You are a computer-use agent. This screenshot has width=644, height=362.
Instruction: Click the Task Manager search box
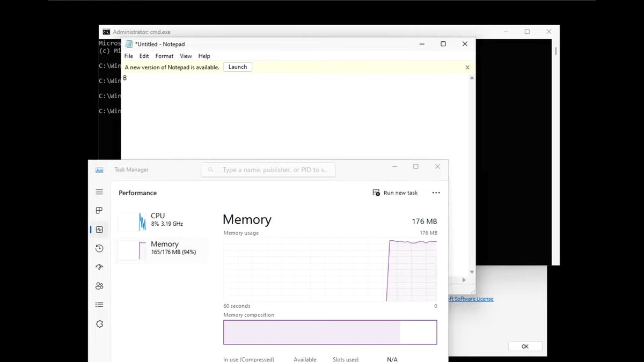268,170
